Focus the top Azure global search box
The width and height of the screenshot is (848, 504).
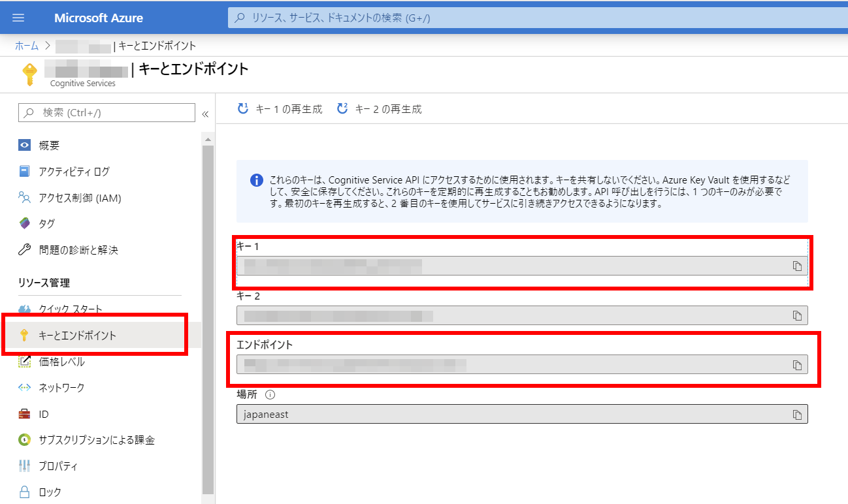[536, 18]
